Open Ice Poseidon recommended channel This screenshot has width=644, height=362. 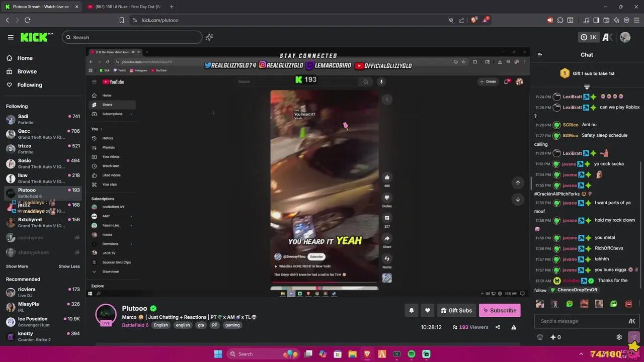[43, 322]
